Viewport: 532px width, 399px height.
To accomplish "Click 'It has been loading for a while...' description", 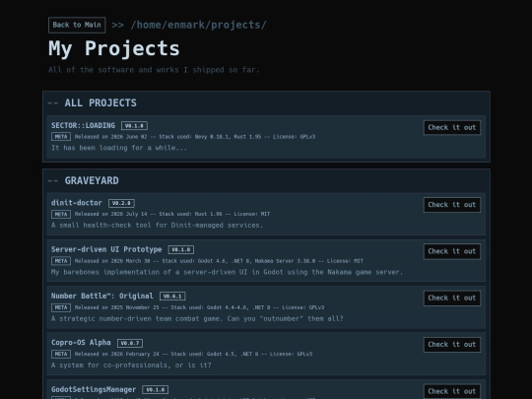I will coord(119,148).
